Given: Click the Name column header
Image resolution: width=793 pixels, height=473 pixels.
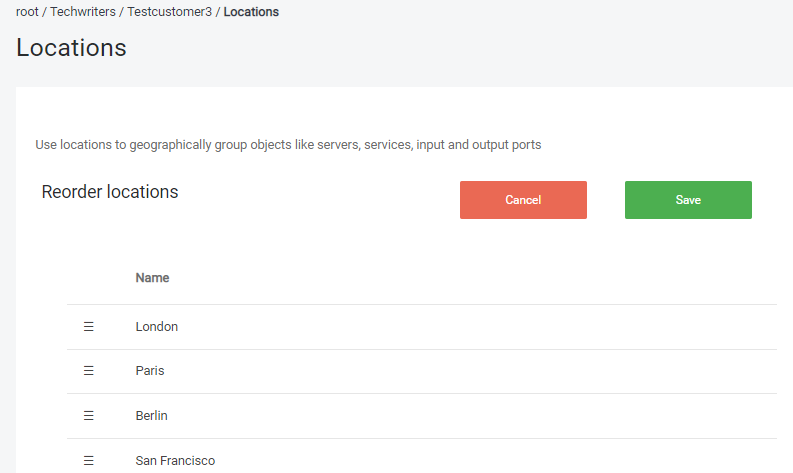Looking at the screenshot, I should pyautogui.click(x=152, y=278).
